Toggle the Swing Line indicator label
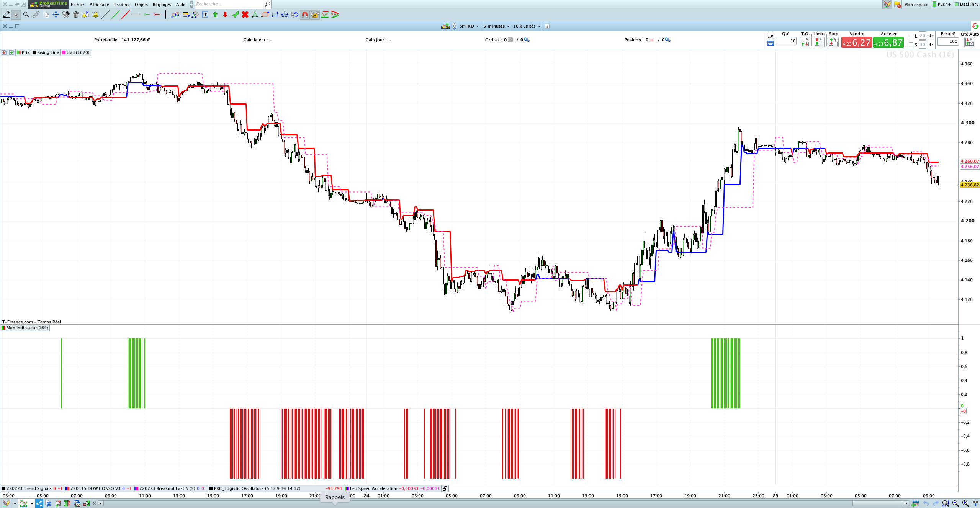This screenshot has height=508, width=980. tap(46, 52)
